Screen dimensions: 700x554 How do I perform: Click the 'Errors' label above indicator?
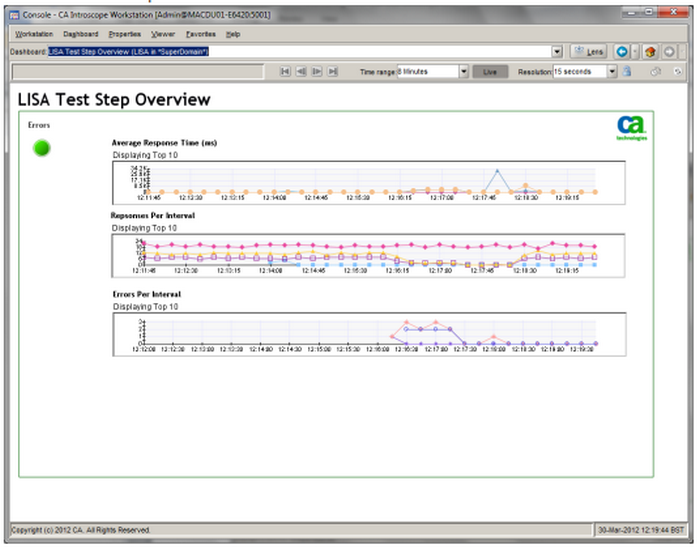(x=39, y=125)
